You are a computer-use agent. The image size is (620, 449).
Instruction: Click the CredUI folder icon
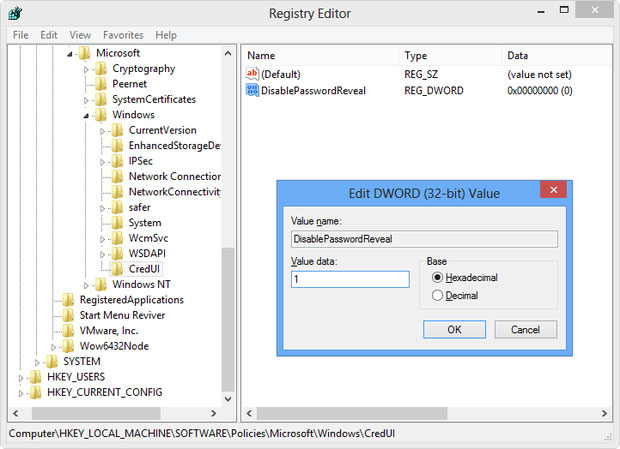(117, 269)
